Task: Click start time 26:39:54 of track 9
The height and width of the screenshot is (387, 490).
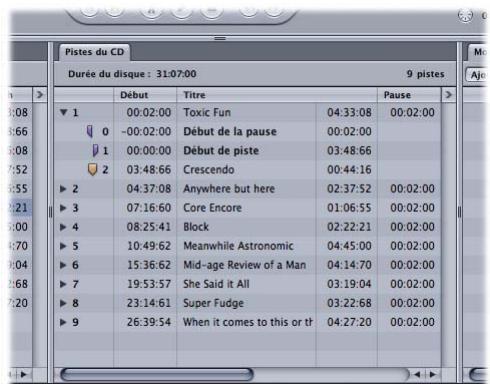Action: tap(149, 322)
